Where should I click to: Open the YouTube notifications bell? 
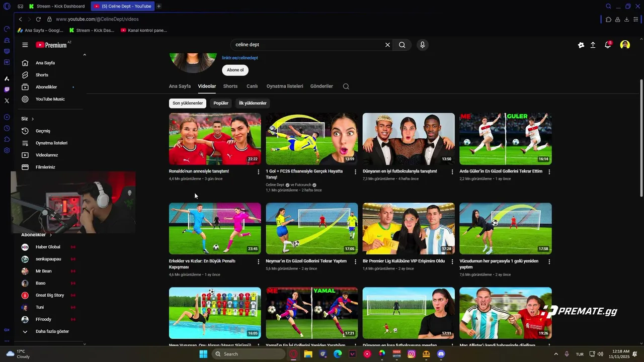point(608,45)
